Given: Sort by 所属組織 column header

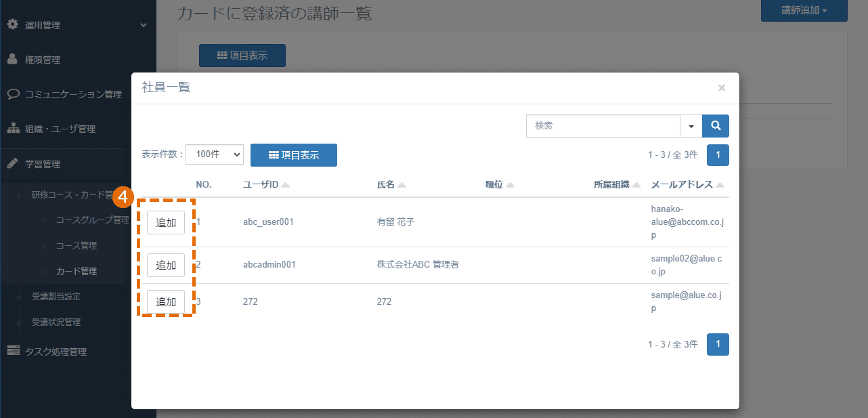Looking at the screenshot, I should pyautogui.click(x=617, y=184).
